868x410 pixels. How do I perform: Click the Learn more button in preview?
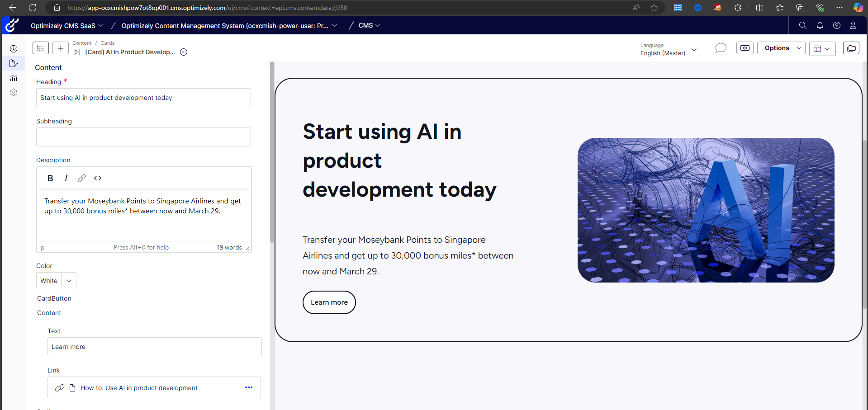(x=329, y=302)
